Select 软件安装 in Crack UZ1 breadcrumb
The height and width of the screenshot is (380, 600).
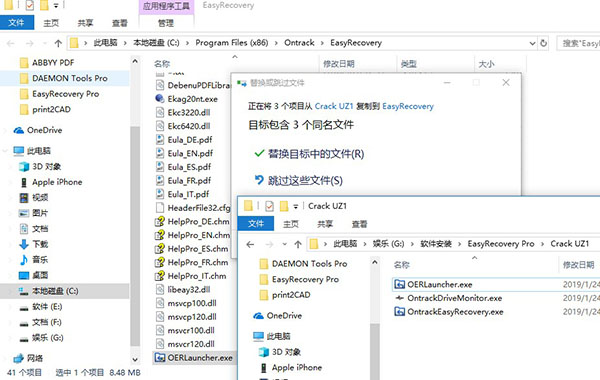click(436, 244)
